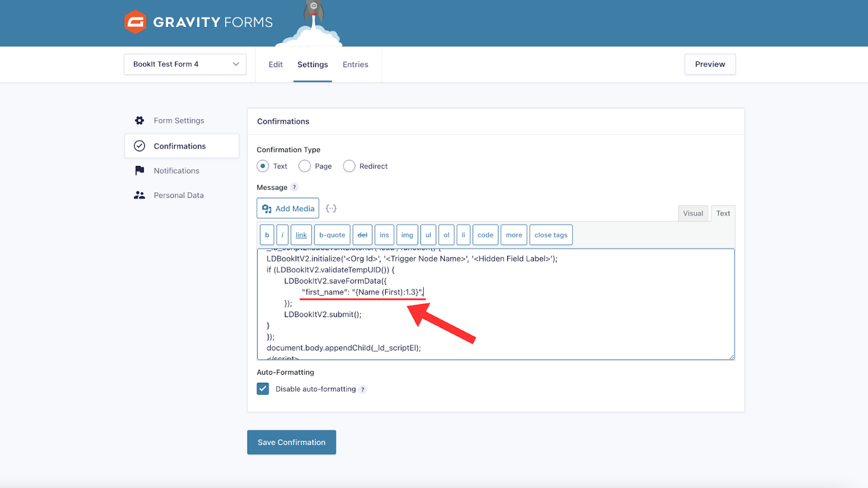The image size is (868, 488).
Task: Click help icon beside Disable auto-formatting
Action: (x=363, y=389)
